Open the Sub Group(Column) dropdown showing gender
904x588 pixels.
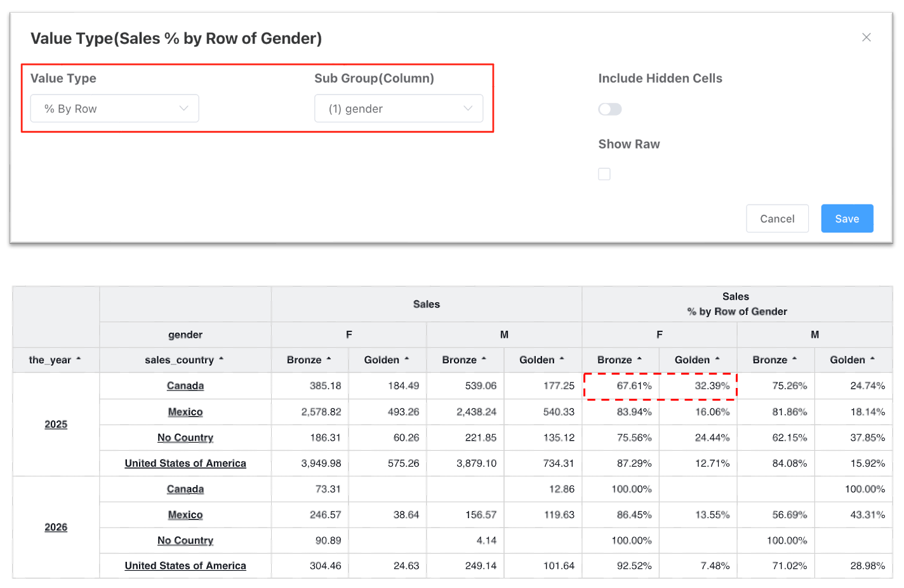399,109
